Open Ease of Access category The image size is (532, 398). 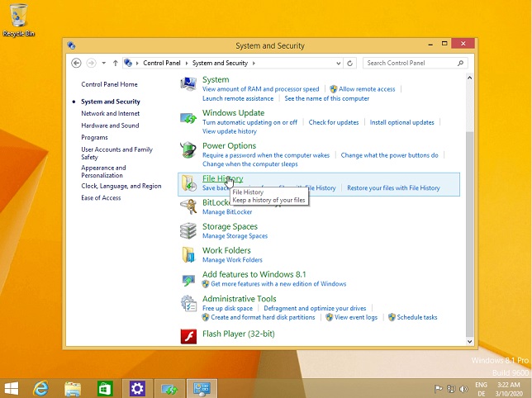pyautogui.click(x=101, y=198)
